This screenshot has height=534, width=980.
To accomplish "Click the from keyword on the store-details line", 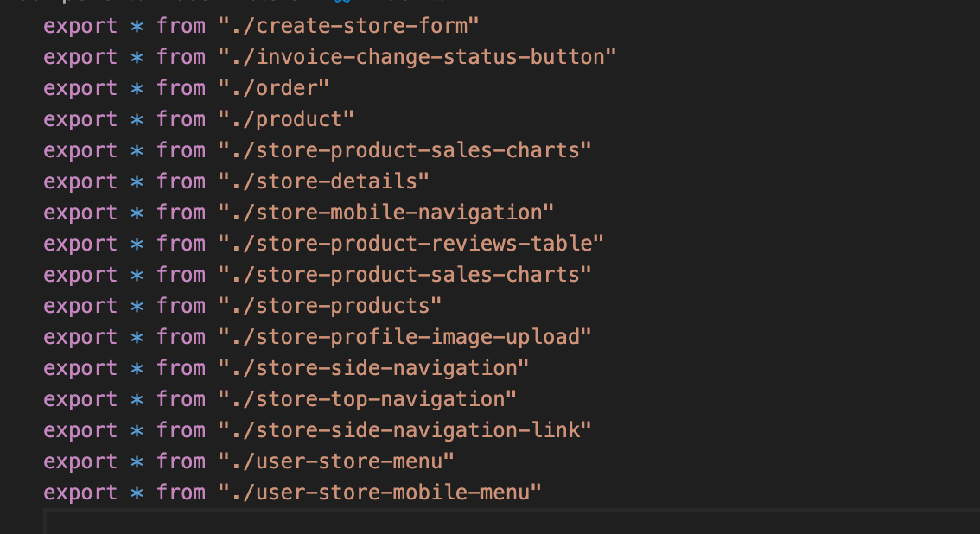I will pos(181,181).
